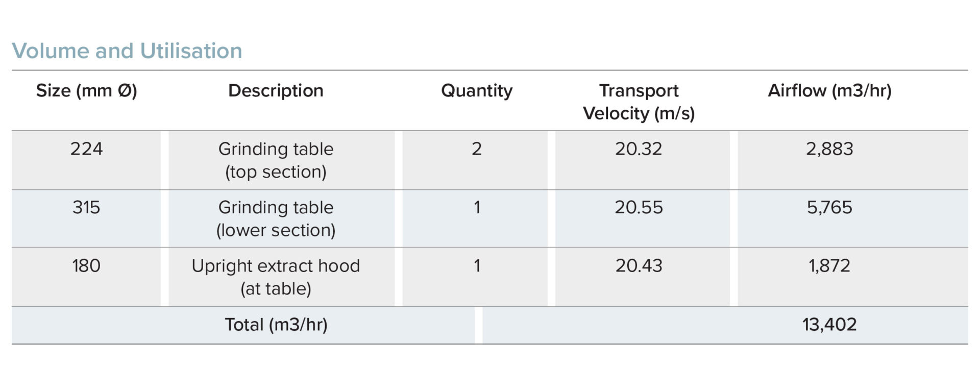Select the Airflow (m3/hr) column header
The height and width of the screenshot is (392, 980).
pyautogui.click(x=829, y=91)
